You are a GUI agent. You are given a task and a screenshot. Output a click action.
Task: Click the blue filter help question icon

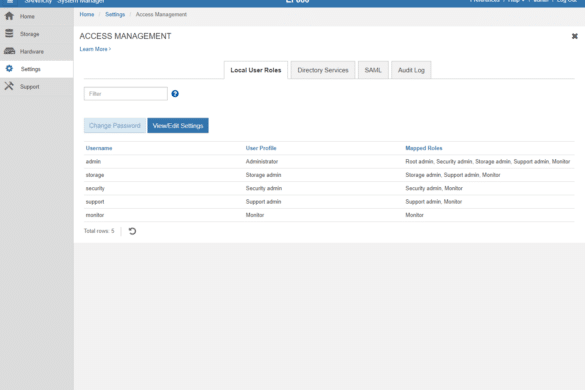click(x=175, y=94)
